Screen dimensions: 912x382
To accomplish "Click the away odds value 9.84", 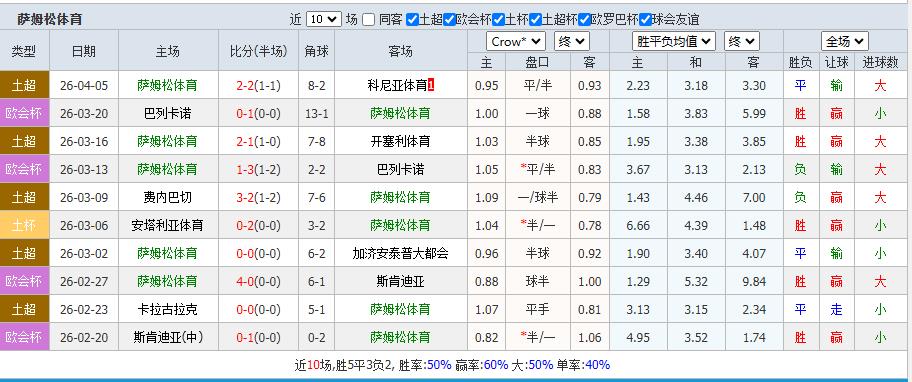I will 754,281.
